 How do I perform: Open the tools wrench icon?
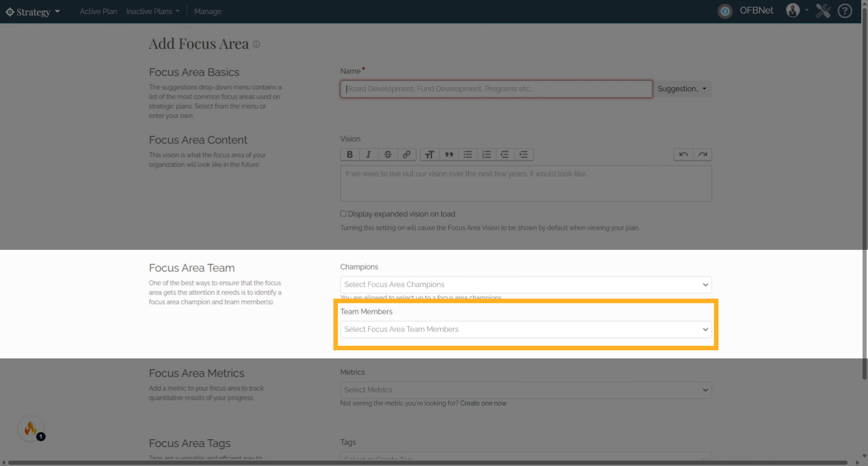click(823, 11)
